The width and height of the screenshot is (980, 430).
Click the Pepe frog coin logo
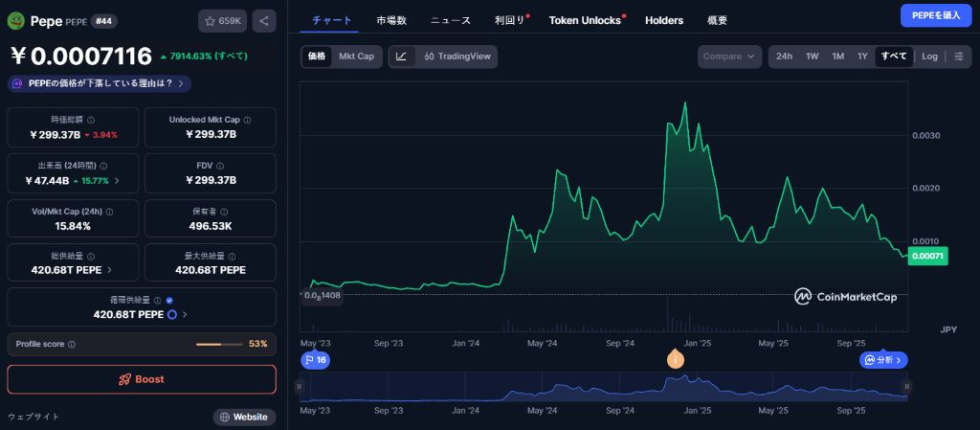pyautogui.click(x=15, y=21)
